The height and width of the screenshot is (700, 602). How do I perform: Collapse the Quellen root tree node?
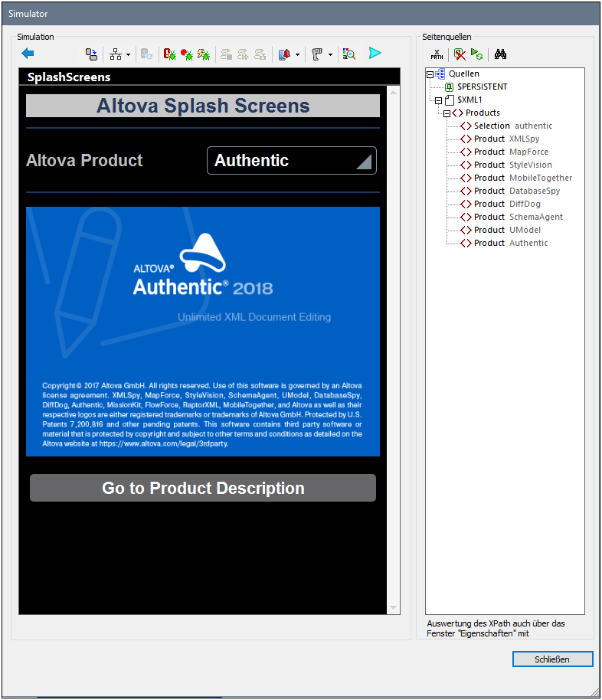pyautogui.click(x=430, y=74)
